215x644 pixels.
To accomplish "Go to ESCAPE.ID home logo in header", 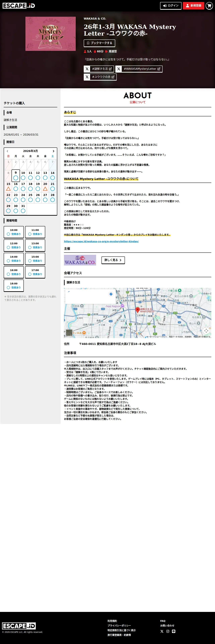I will (19, 6).
